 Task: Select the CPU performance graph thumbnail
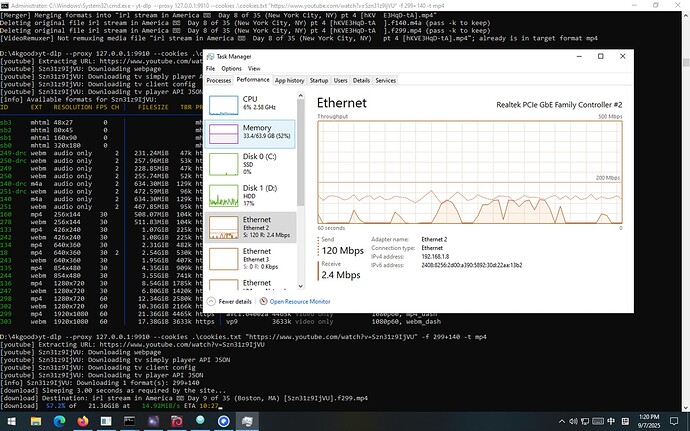click(x=224, y=105)
